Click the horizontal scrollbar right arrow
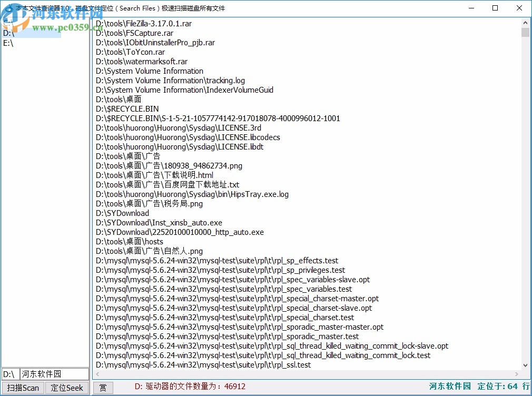 517,374
